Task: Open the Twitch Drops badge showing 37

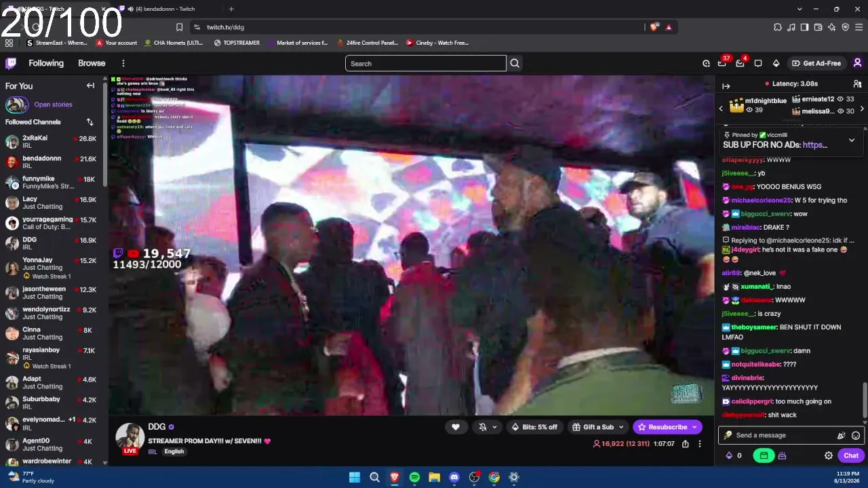Action: click(723, 63)
